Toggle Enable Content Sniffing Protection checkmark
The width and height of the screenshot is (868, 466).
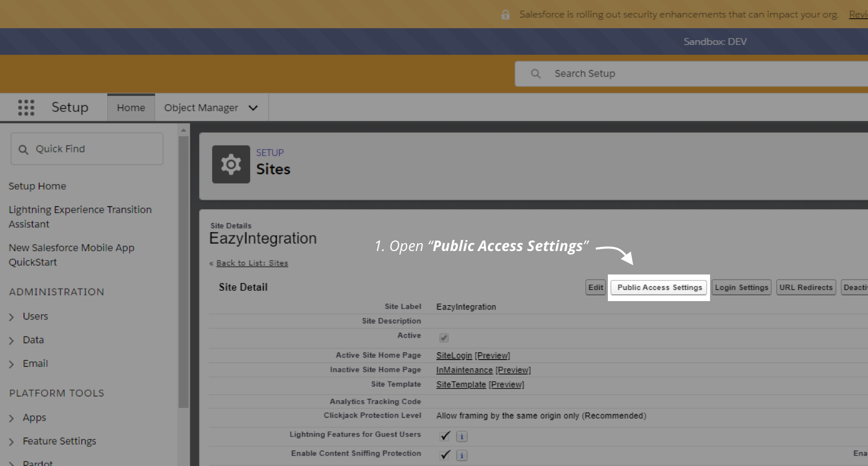[445, 455]
